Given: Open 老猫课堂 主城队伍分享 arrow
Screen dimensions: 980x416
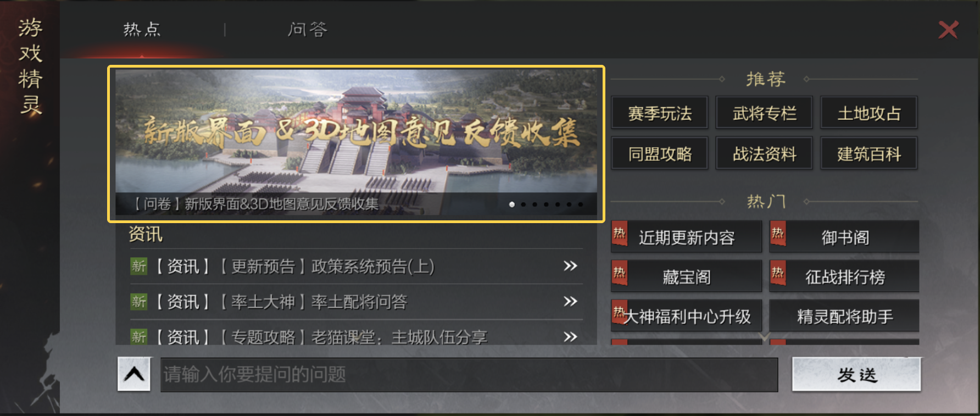Looking at the screenshot, I should [570, 336].
